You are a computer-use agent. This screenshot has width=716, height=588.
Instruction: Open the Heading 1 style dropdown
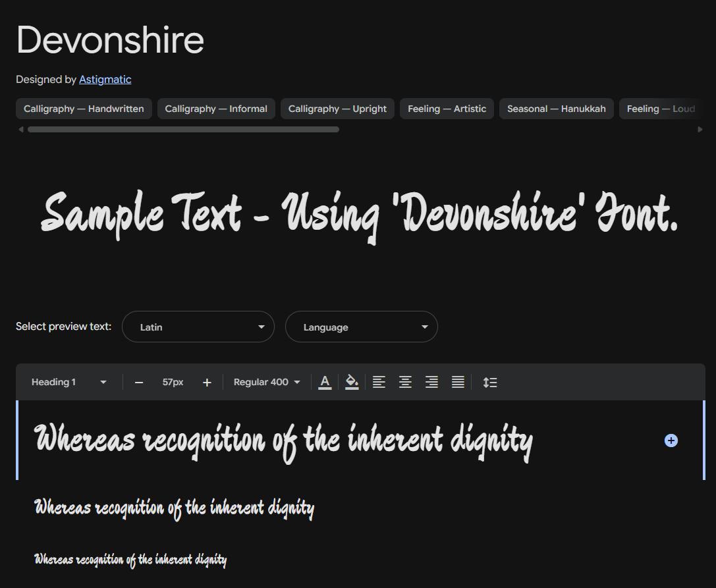69,382
